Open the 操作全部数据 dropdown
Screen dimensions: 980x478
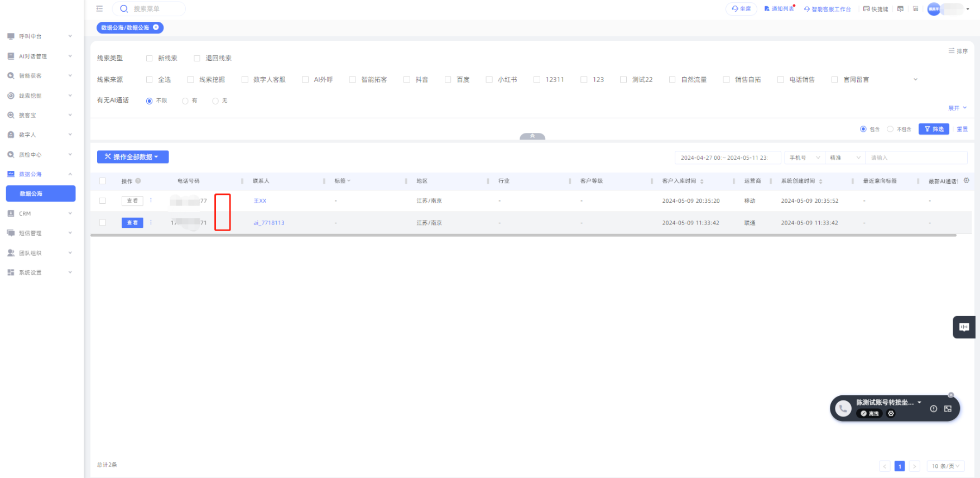133,157
